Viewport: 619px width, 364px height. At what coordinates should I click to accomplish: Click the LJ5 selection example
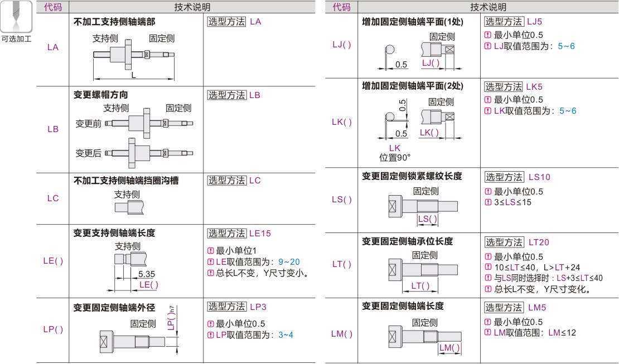[535, 22]
